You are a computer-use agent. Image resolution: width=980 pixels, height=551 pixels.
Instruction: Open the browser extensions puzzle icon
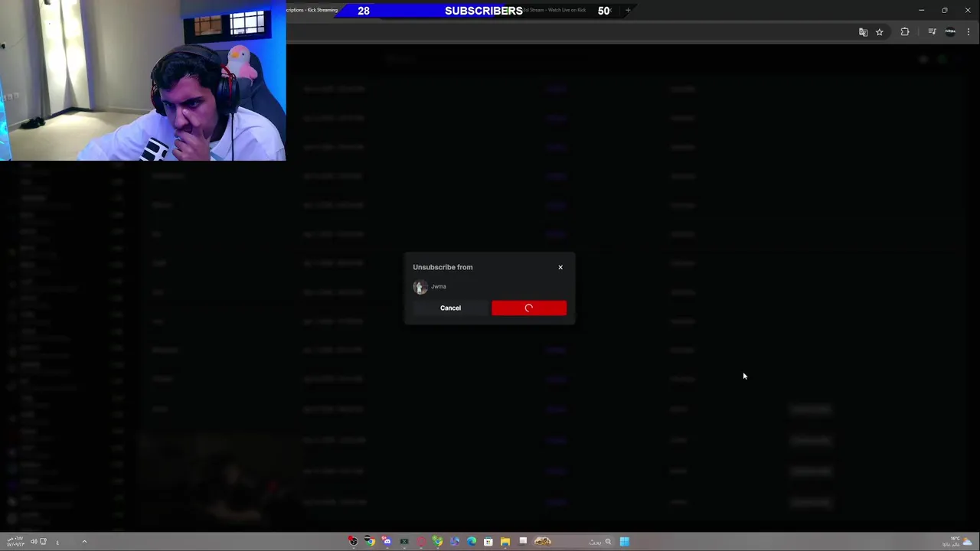click(905, 32)
